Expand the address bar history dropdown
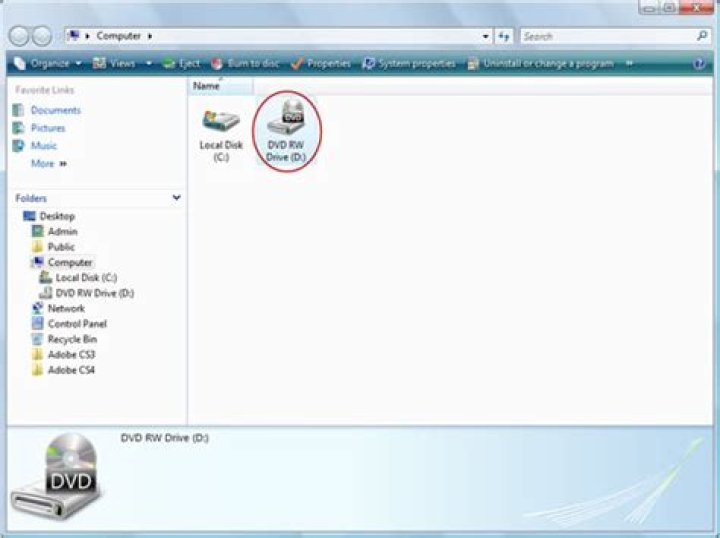This screenshot has height=538, width=720. tap(486, 36)
